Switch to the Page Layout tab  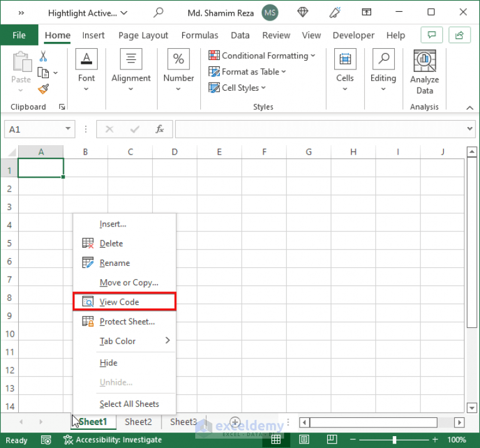pos(143,35)
